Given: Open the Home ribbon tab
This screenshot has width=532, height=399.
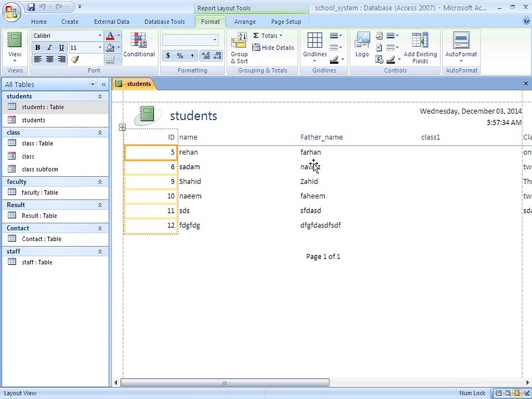Looking at the screenshot, I should click(x=39, y=22).
